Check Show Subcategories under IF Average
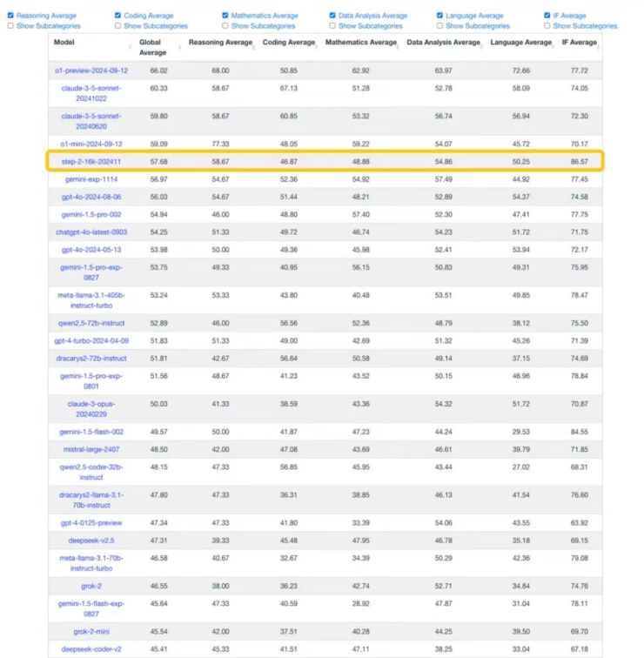644x658 pixels. [547, 26]
